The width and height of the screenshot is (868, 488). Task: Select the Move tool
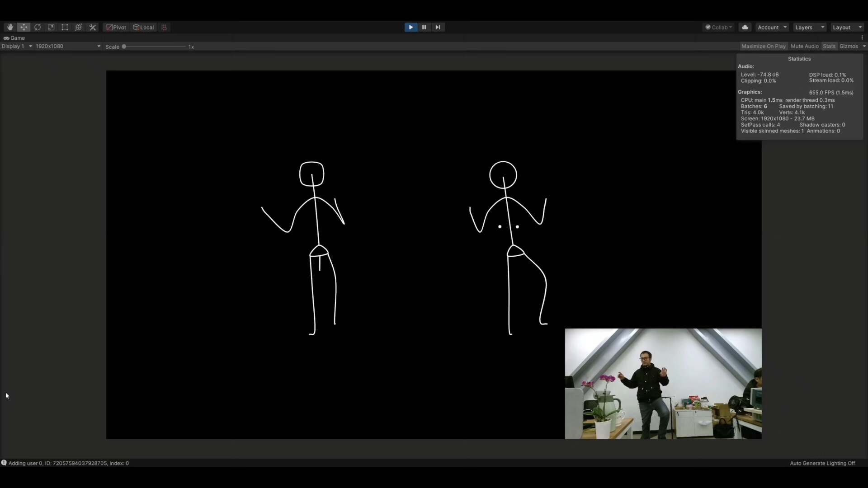click(x=24, y=27)
